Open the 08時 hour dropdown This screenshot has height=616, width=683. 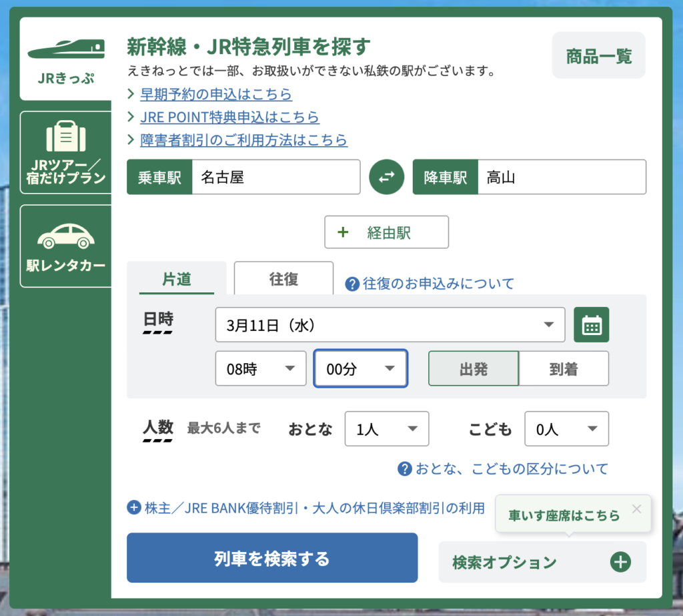pyautogui.click(x=260, y=369)
